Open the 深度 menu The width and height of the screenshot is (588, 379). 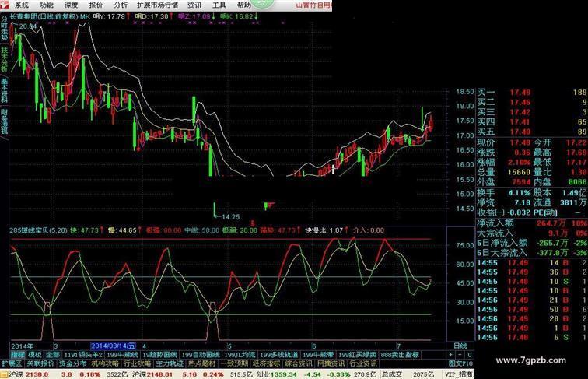pos(71,5)
